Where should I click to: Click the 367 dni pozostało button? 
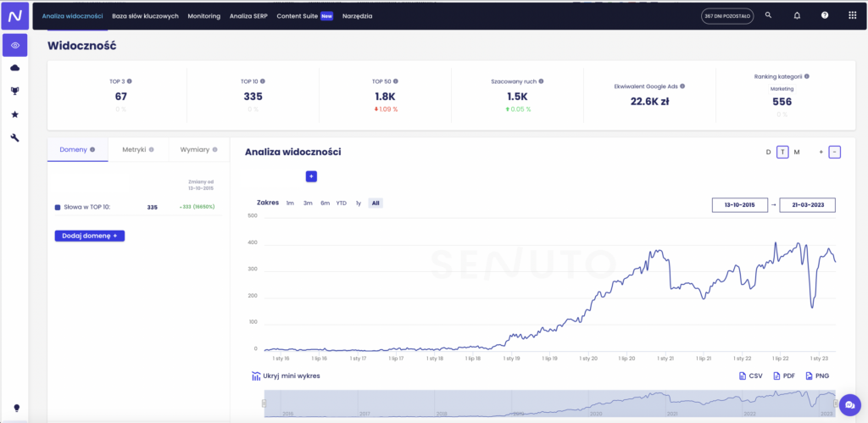point(727,16)
